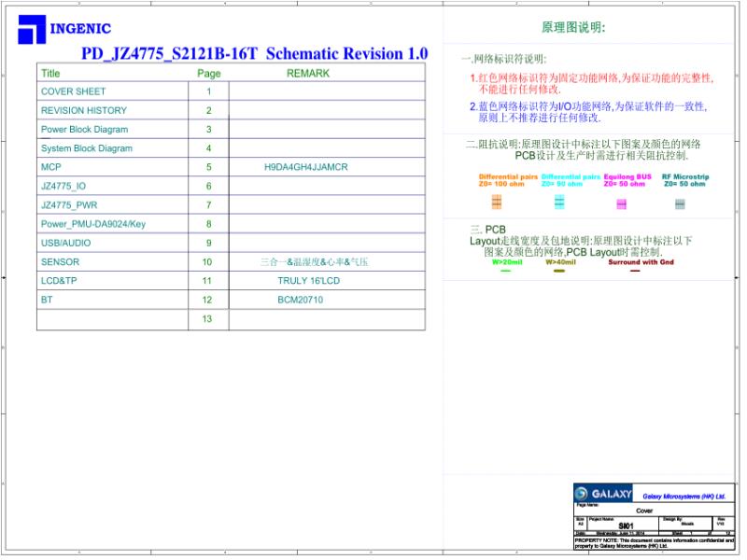Click the Galaxy logo in title block
This screenshot has width=747, height=560.
point(602,494)
